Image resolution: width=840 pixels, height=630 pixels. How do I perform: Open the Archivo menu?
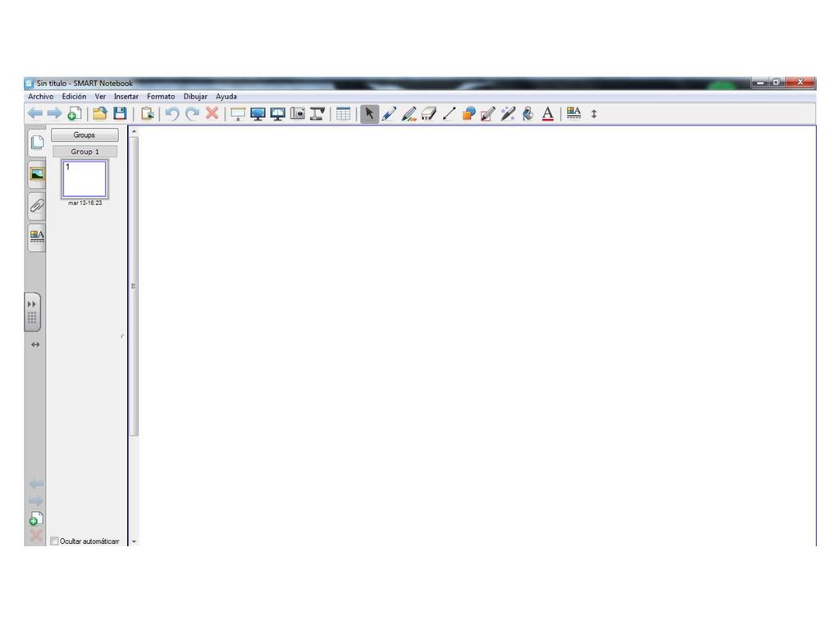point(41,97)
